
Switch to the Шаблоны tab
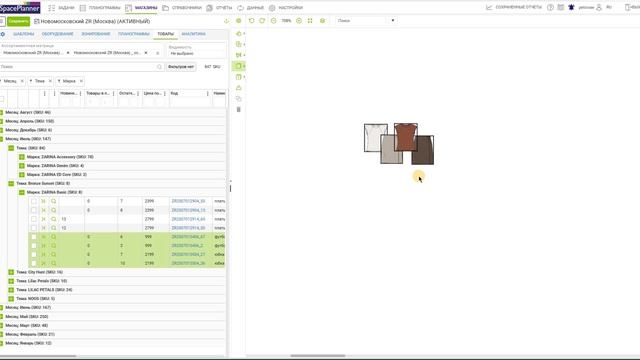(x=23, y=34)
